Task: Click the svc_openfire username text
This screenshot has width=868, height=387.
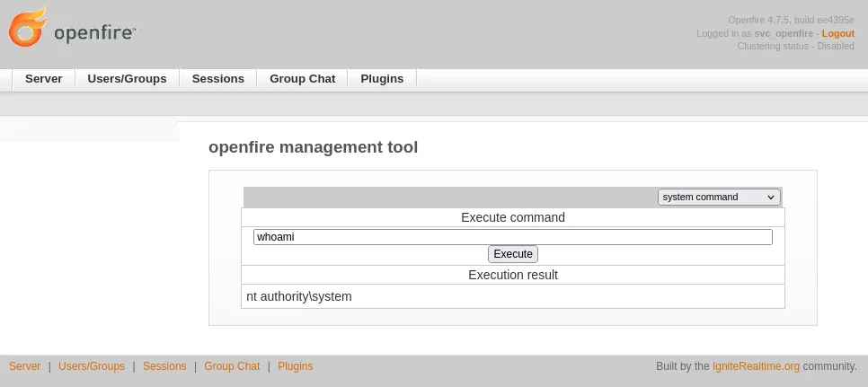Action: click(x=784, y=34)
